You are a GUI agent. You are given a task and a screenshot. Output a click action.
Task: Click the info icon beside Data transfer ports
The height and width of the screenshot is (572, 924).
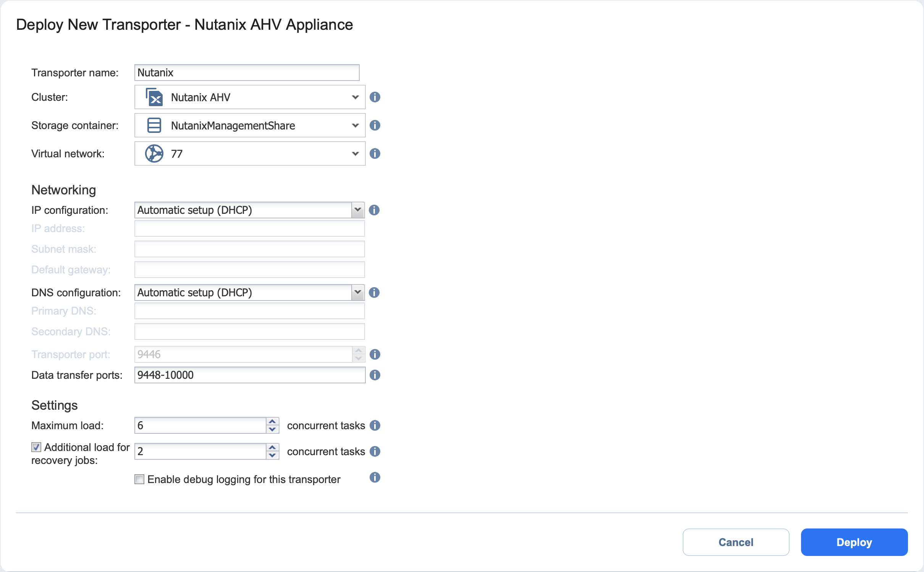[x=375, y=375]
